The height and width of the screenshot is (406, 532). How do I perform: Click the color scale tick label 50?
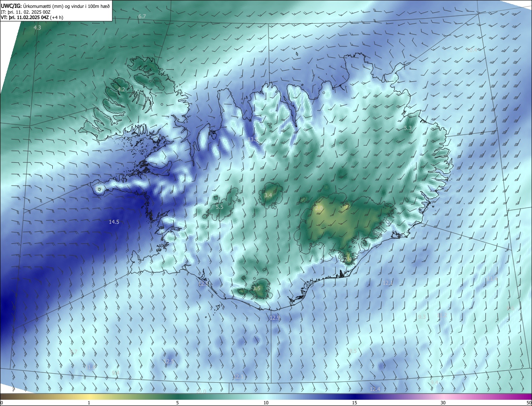[529, 403]
